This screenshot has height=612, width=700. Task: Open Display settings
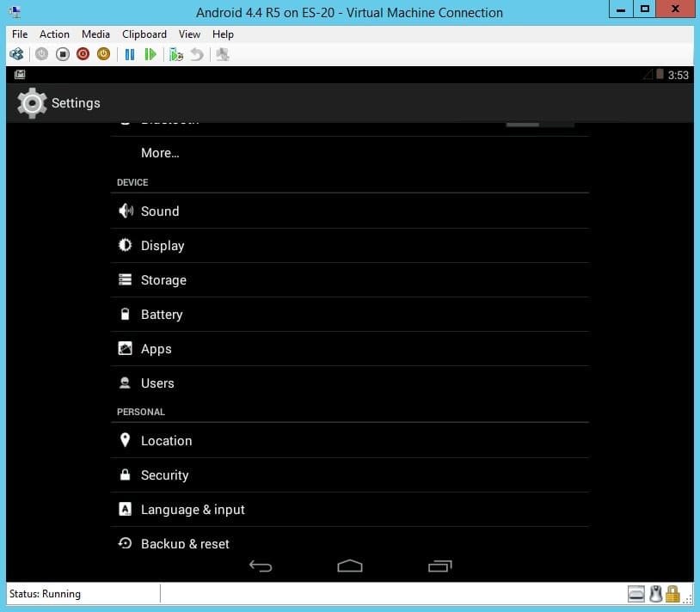(349, 245)
